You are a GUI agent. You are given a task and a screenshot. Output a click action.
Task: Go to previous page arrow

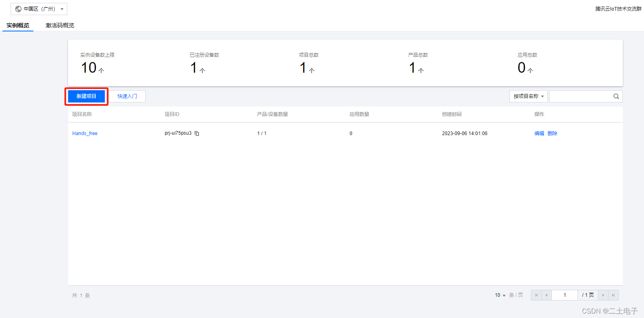[x=547, y=295]
